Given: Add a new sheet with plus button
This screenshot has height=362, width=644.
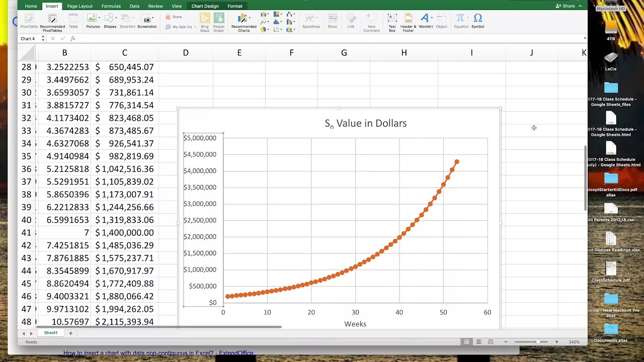Looking at the screenshot, I should 70,333.
